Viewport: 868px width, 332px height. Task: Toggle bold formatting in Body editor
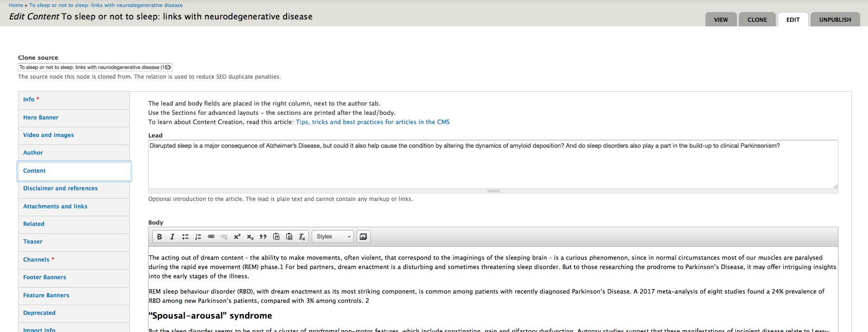(x=159, y=237)
